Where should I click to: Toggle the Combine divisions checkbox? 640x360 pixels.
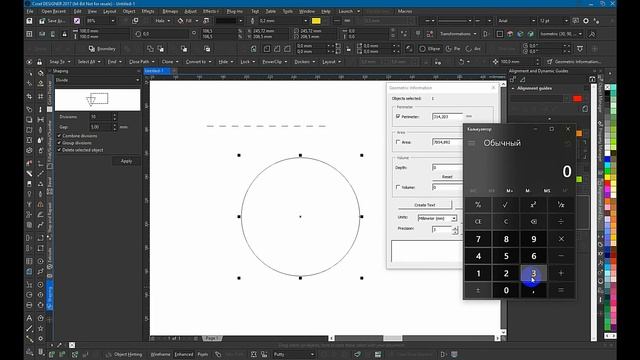click(x=59, y=136)
